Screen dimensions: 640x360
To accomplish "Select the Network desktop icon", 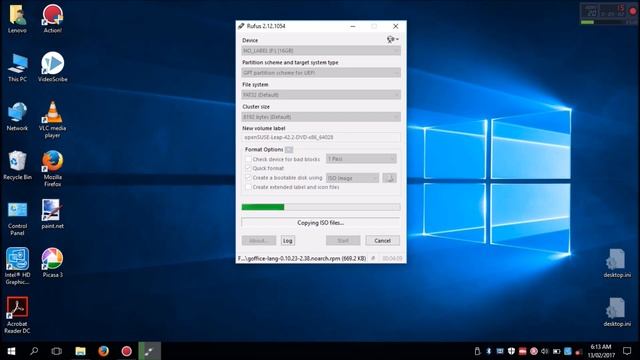I will click(x=17, y=117).
